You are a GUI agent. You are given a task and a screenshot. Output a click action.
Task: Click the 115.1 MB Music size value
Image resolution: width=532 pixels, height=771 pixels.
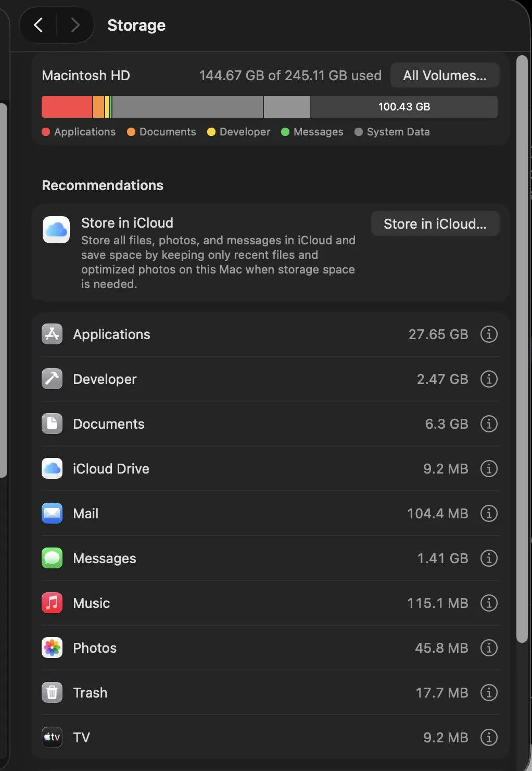(438, 603)
